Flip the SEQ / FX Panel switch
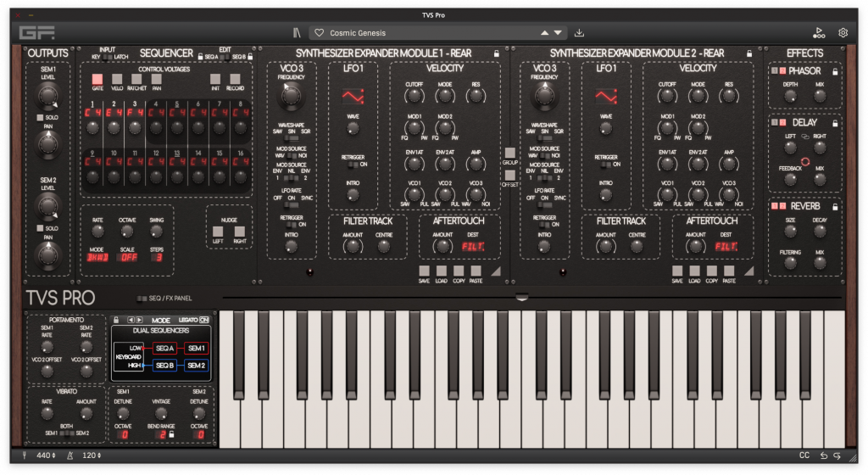 click(142, 299)
